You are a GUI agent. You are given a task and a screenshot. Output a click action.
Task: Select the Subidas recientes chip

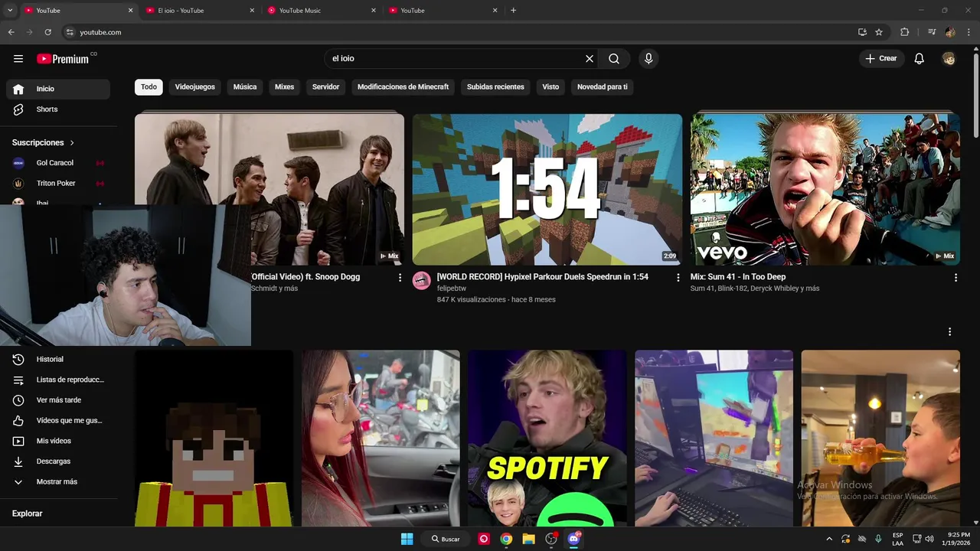(x=495, y=87)
